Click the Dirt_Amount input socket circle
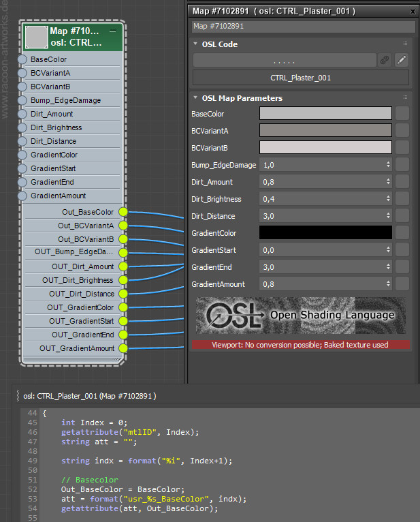This screenshot has height=522, width=420. [x=23, y=114]
